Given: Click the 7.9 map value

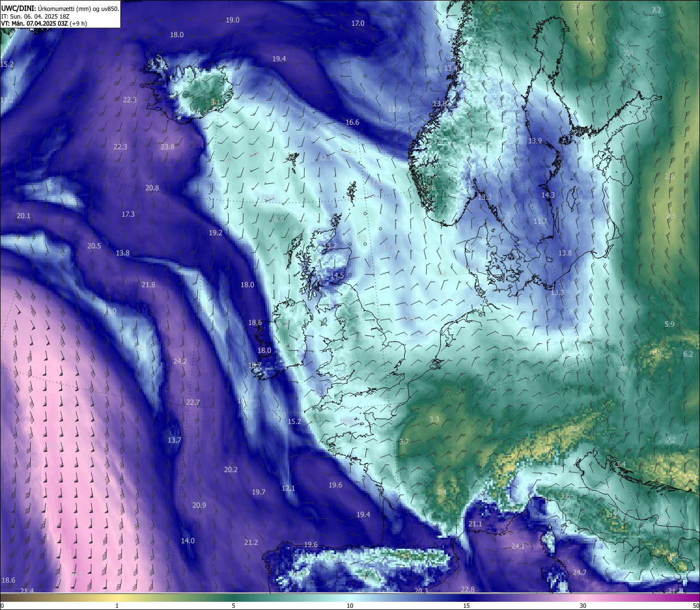Looking at the screenshot, I should pyautogui.click(x=623, y=369).
